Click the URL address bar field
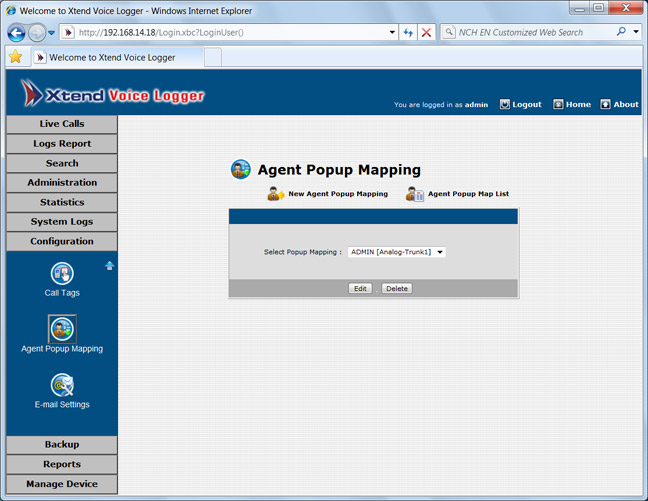Screen dimensions: 648x501 229,32
